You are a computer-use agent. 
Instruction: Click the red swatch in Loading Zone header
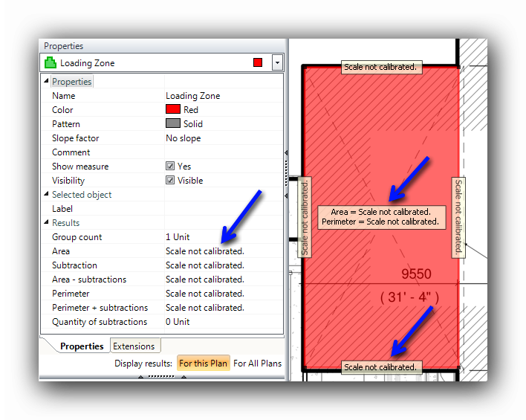tap(258, 62)
